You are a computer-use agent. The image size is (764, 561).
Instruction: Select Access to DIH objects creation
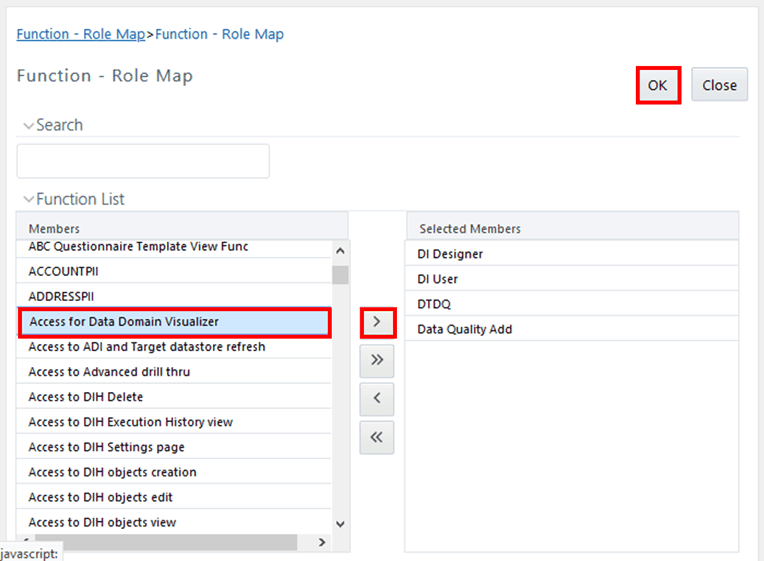(174, 472)
